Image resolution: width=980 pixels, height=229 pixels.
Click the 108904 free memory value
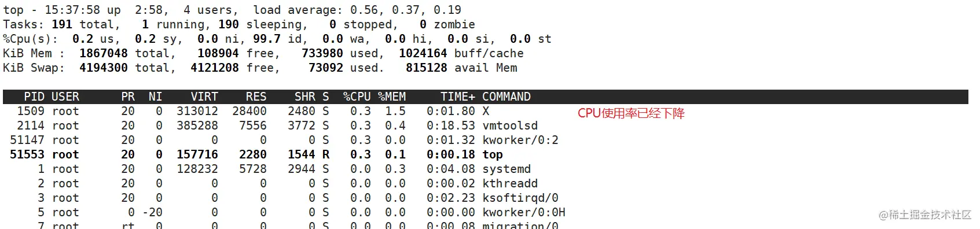[218, 53]
